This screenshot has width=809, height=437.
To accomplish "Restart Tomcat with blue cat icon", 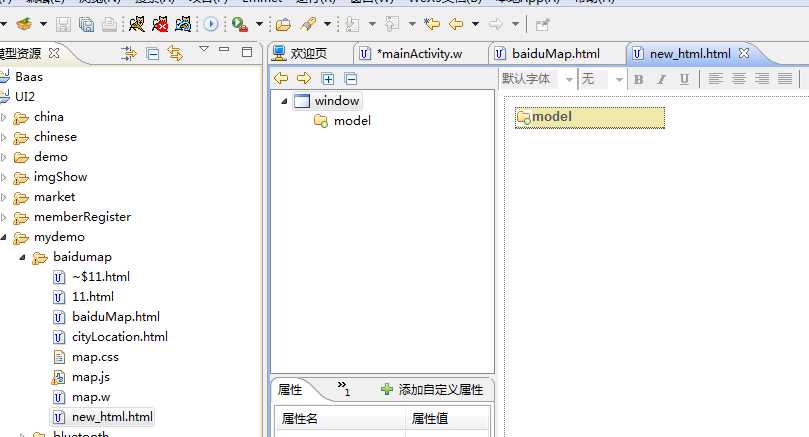I will point(183,24).
